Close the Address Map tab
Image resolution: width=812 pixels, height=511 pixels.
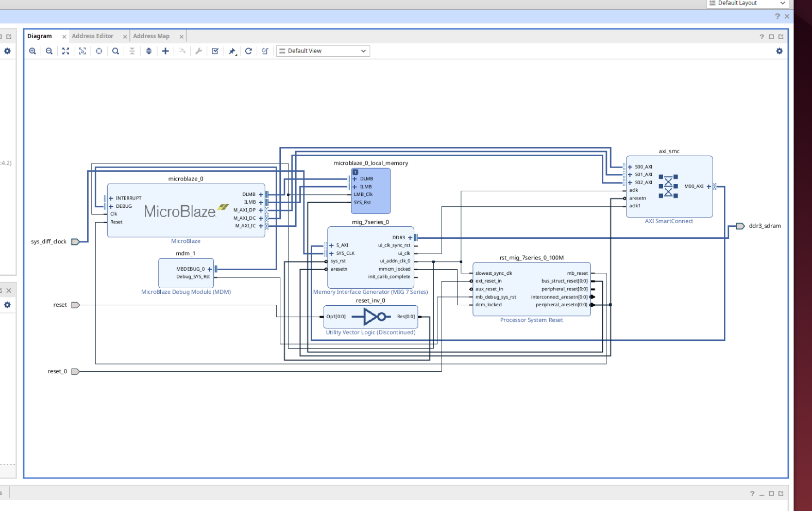point(181,37)
